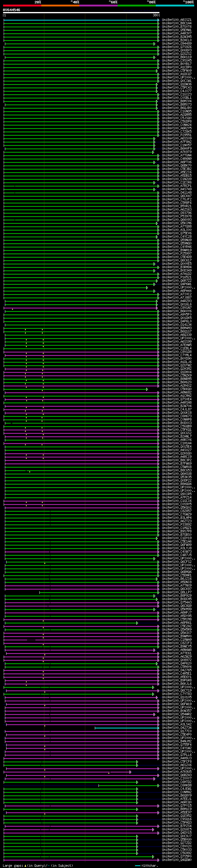Open hit UniRef100_A1CDP0
This screenshot has width=197, height=868.
176,67
